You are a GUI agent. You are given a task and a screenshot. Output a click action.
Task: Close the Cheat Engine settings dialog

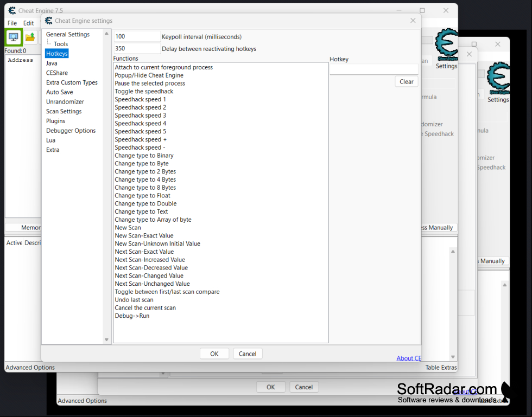click(x=413, y=21)
